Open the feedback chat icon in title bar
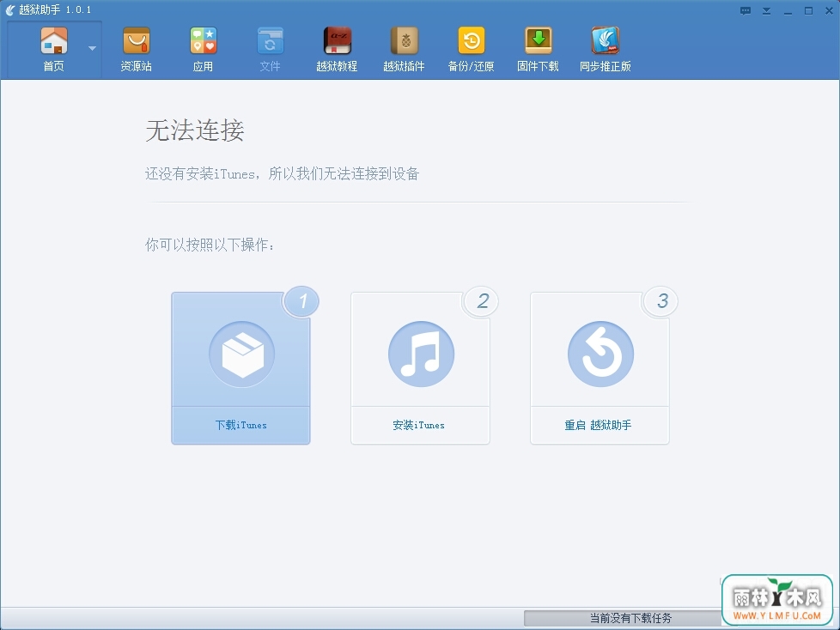840x630 pixels. 746,10
